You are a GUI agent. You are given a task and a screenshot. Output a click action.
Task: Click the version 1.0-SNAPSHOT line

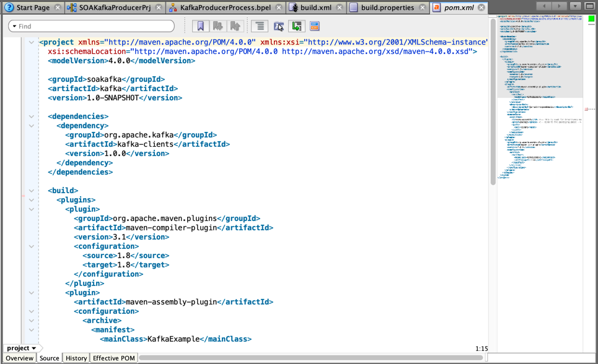coord(115,98)
